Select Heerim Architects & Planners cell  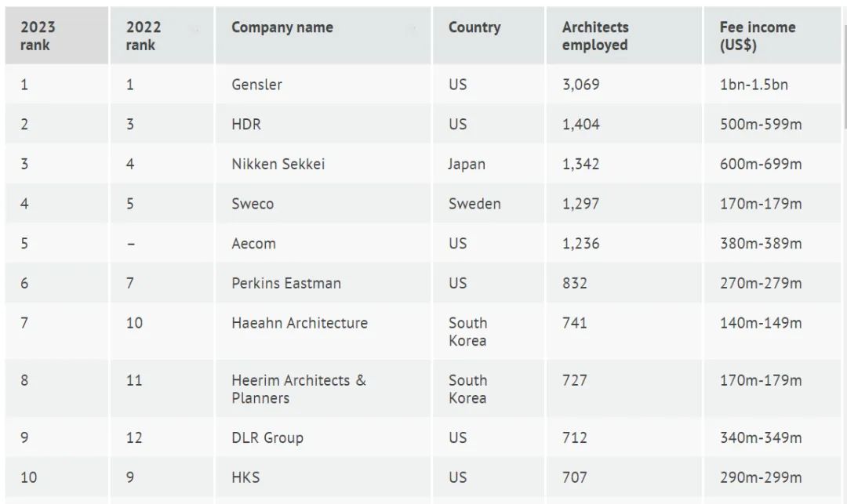(x=323, y=389)
